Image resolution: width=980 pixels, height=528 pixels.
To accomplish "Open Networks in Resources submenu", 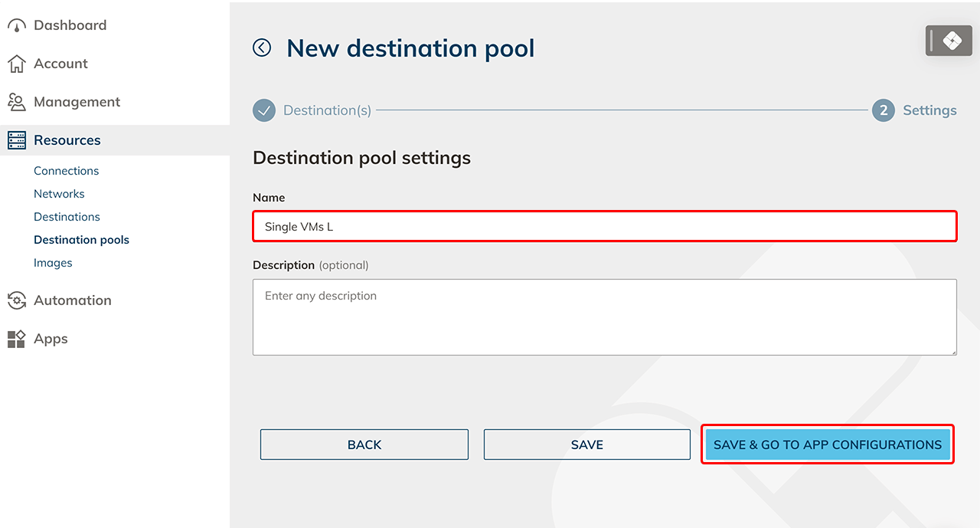I will [59, 194].
